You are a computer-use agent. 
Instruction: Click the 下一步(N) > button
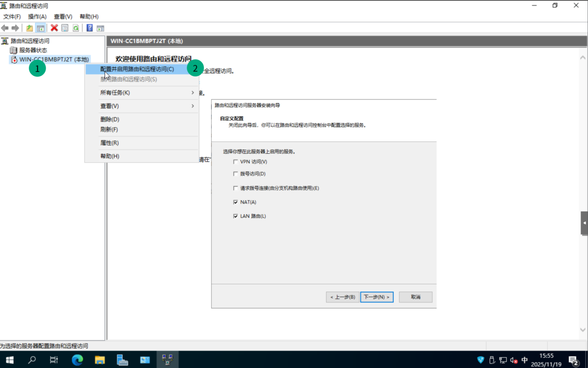pos(377,297)
